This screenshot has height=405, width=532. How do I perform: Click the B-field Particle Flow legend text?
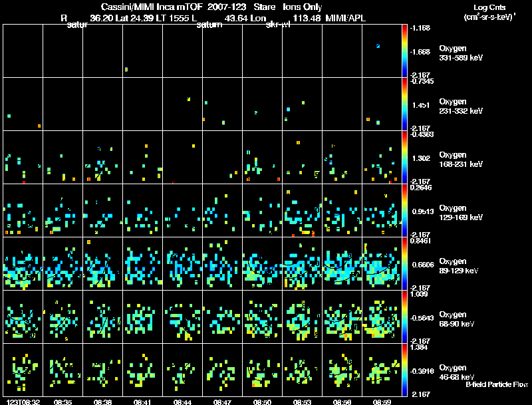tap(497, 384)
